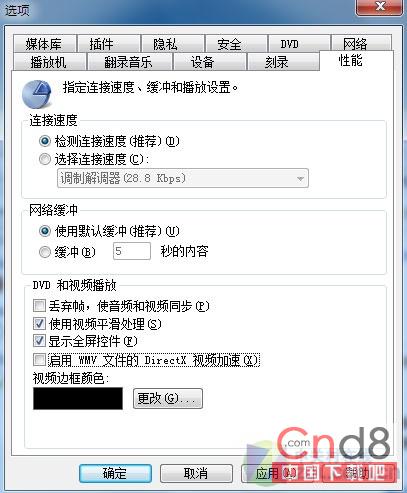Select 使用默认缓冲 (推荐) radio button
407x493 pixels.
point(45,231)
